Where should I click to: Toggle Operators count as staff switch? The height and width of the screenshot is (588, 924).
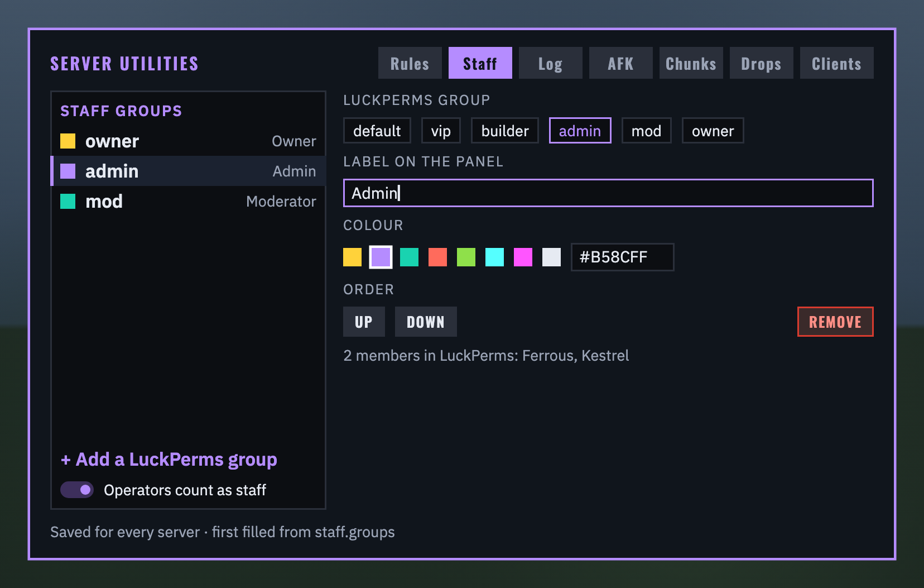pos(77,490)
